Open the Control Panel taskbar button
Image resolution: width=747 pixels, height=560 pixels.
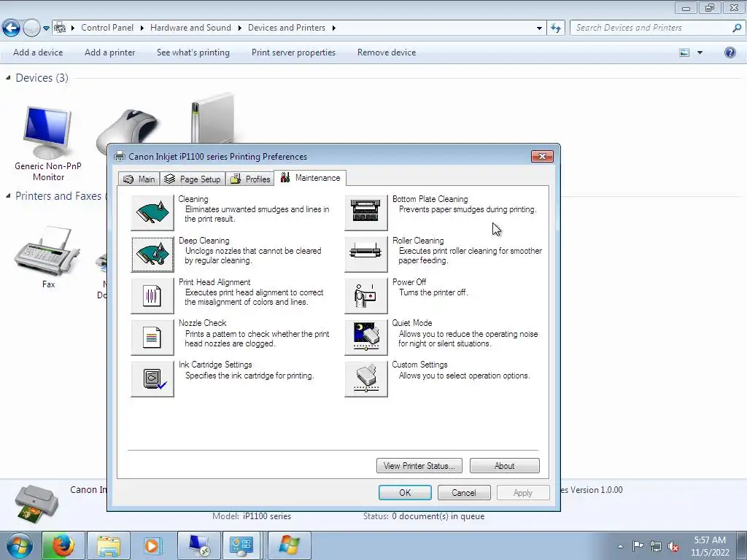pos(242,545)
